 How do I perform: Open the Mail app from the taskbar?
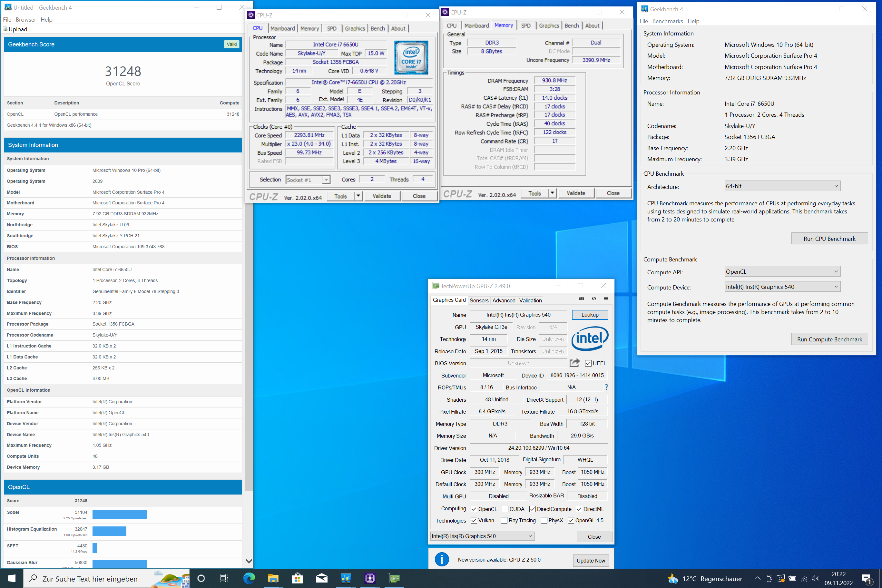321,578
